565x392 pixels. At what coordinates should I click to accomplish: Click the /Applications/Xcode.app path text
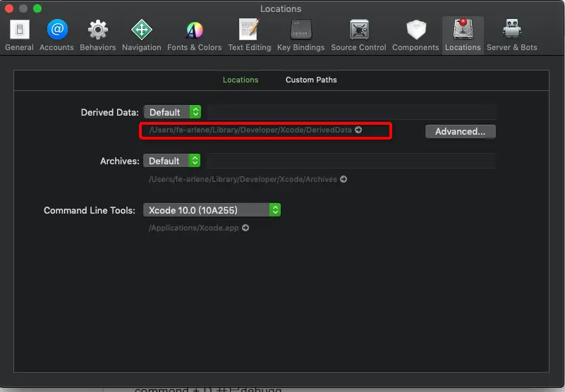(194, 228)
